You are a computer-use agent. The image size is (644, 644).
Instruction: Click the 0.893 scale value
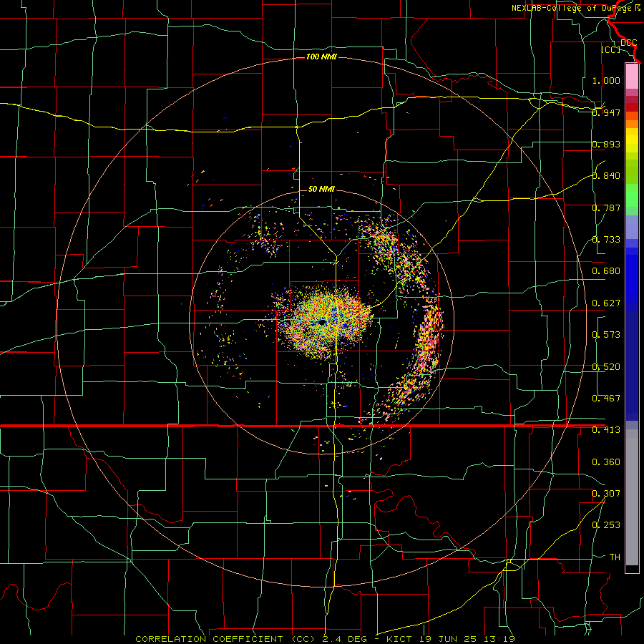coord(606,144)
